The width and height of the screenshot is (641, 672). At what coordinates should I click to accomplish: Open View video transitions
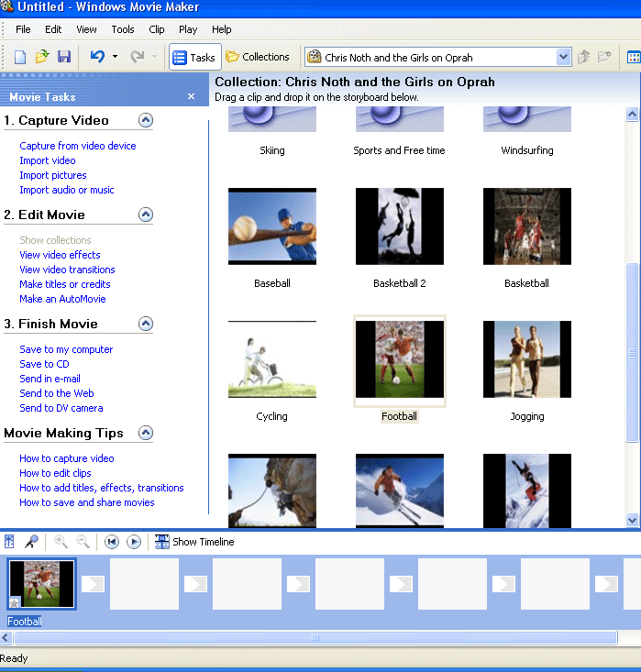(x=67, y=270)
